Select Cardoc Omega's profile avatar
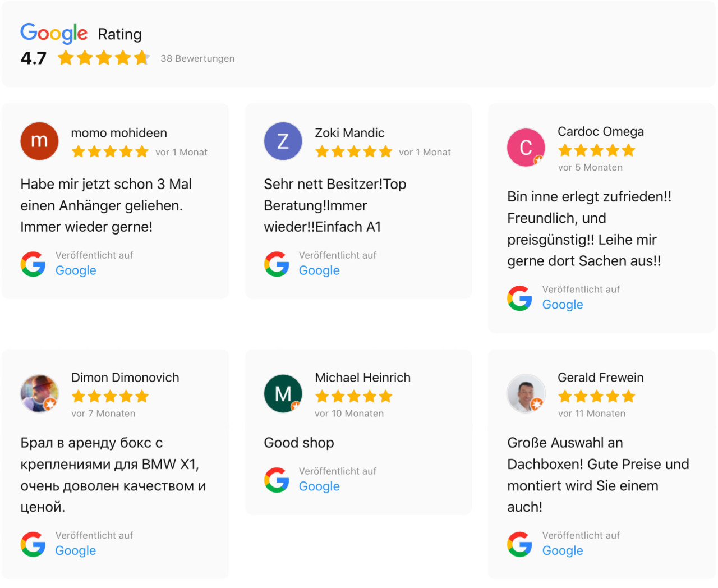The width and height of the screenshot is (718, 588). tap(526, 147)
